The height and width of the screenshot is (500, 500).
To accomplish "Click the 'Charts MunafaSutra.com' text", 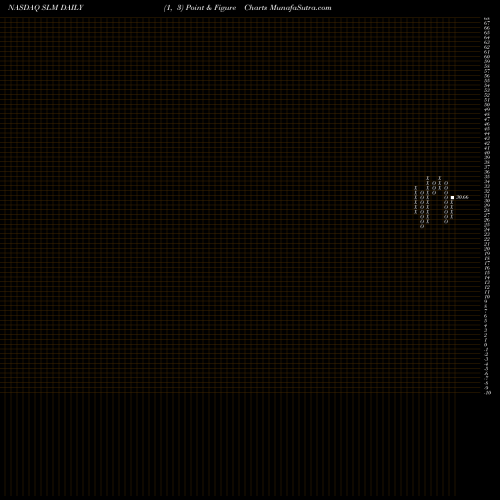I will [x=288, y=8].
